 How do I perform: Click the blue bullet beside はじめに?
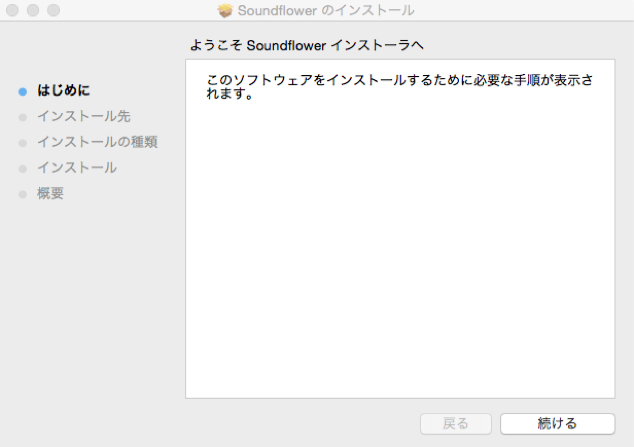tap(23, 92)
